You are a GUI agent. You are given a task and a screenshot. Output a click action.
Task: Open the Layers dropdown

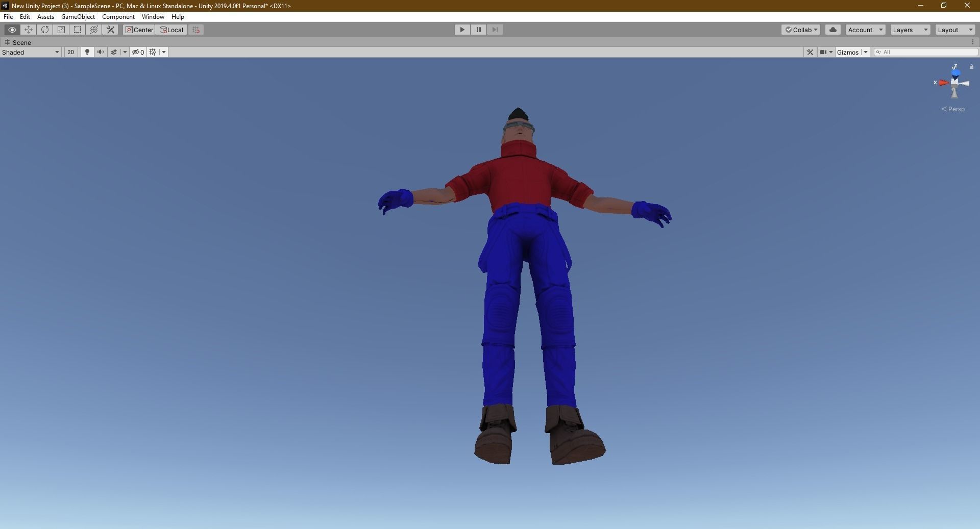point(910,30)
